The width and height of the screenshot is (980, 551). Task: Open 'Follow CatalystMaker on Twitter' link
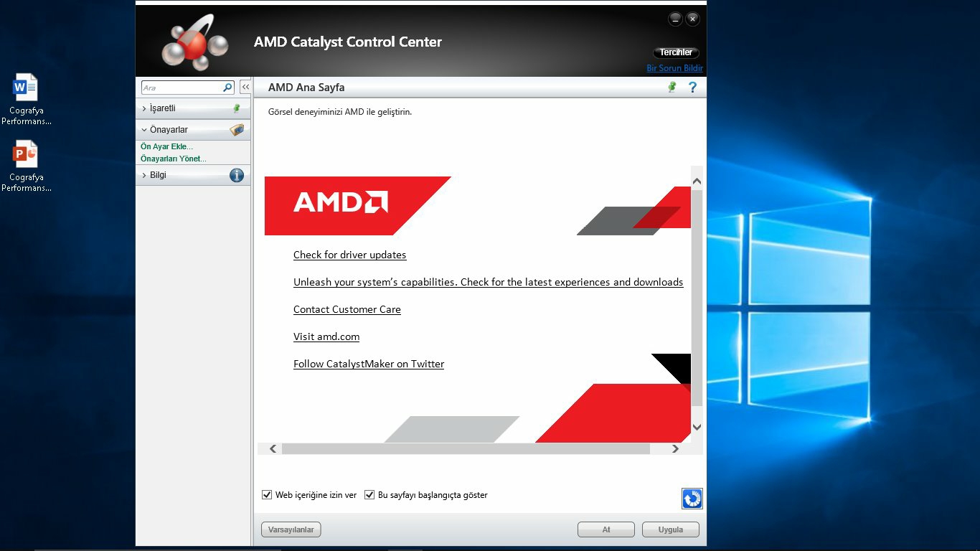pos(369,364)
